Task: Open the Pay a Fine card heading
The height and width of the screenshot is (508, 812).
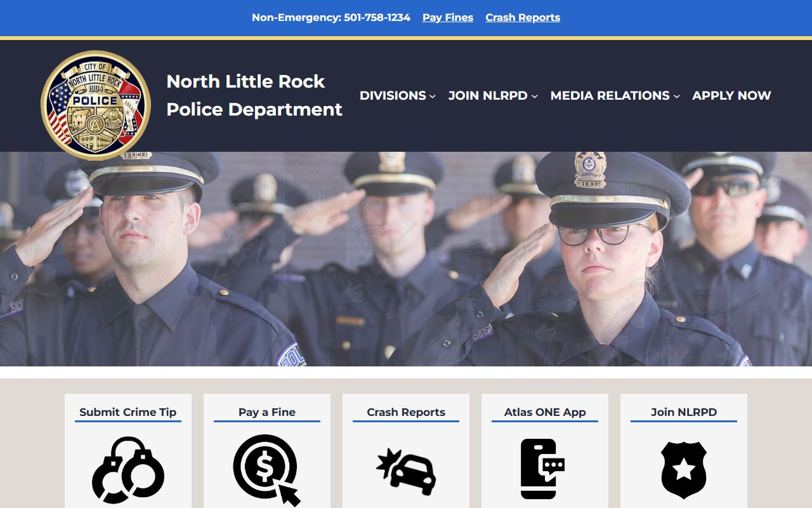Action: [x=267, y=412]
